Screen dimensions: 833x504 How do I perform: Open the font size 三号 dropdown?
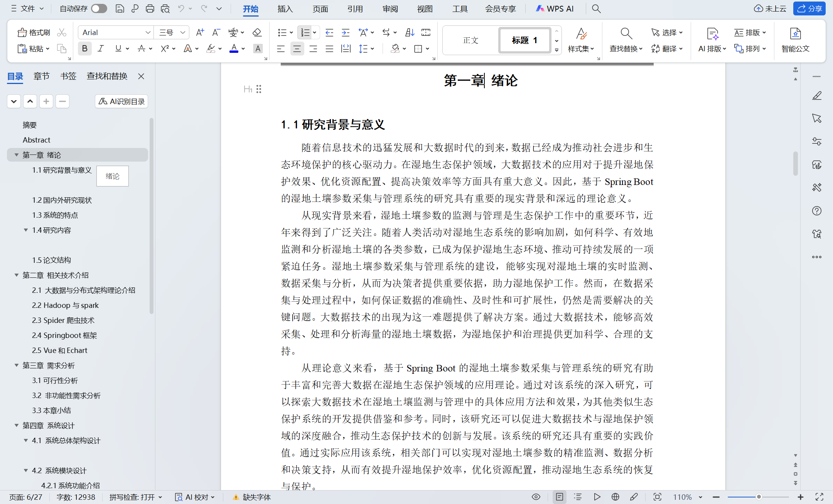(183, 33)
